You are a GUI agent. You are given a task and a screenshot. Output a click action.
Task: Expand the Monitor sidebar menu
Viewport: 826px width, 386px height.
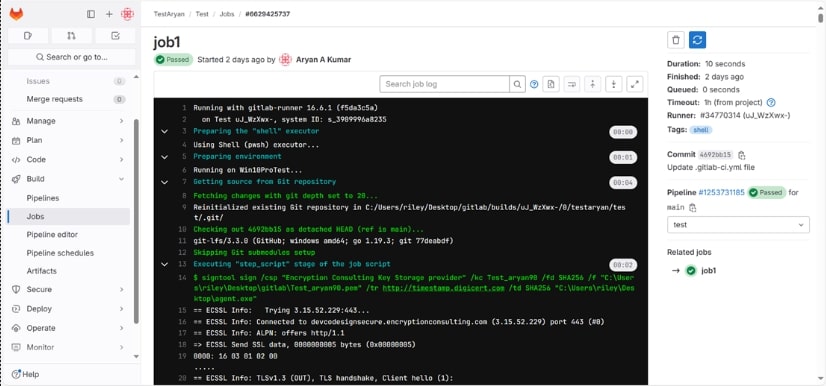click(x=69, y=348)
